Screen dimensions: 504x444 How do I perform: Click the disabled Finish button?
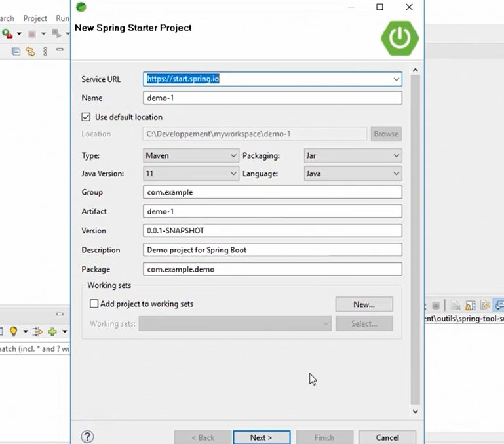point(324,437)
